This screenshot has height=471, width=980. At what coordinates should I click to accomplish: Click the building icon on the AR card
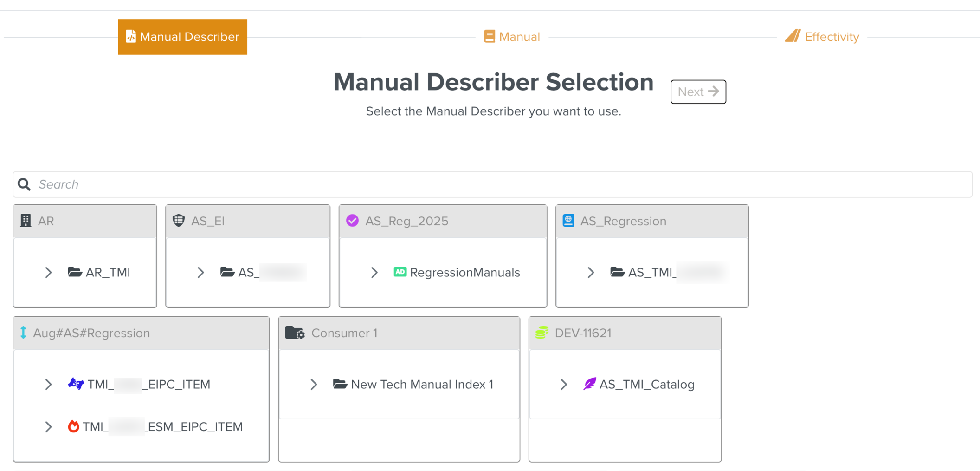tap(26, 221)
